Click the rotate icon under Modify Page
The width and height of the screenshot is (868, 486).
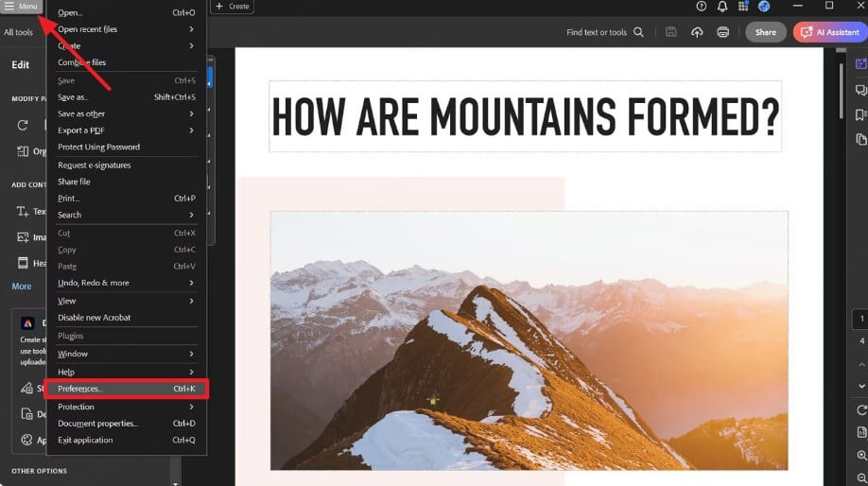[x=23, y=125]
